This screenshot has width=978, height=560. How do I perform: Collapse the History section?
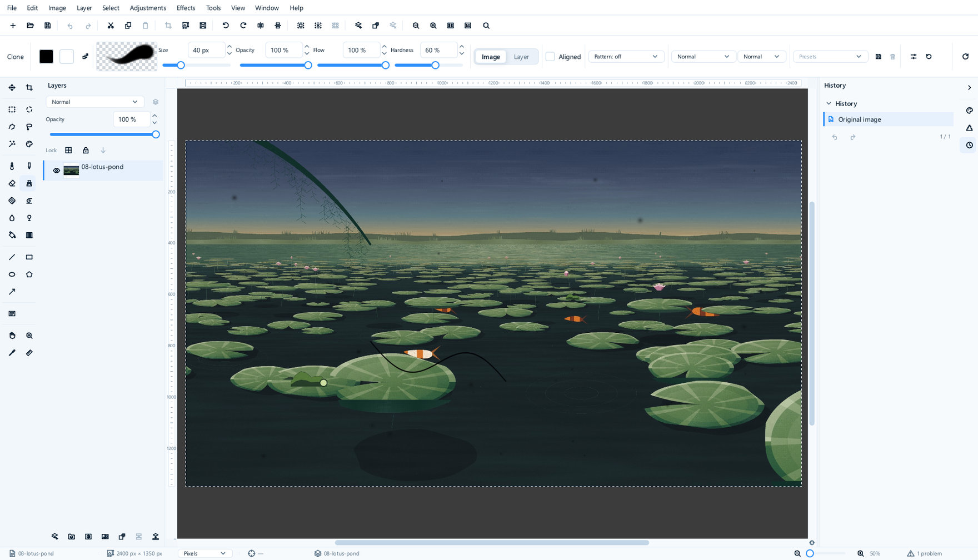(x=829, y=103)
